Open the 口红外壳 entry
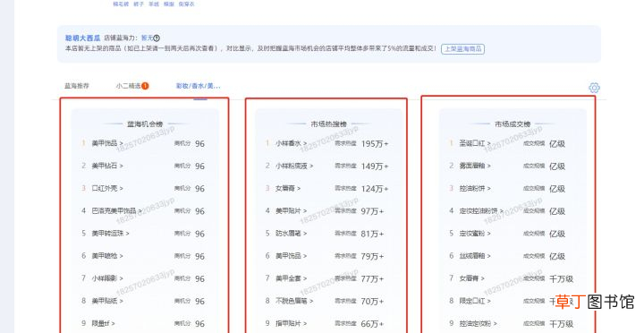644x333 pixels. (107, 188)
